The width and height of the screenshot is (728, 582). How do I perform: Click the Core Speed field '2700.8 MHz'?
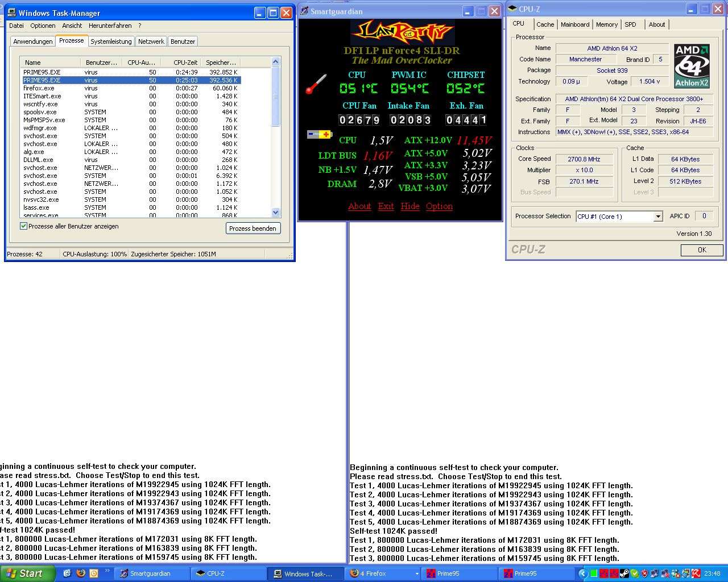584,159
